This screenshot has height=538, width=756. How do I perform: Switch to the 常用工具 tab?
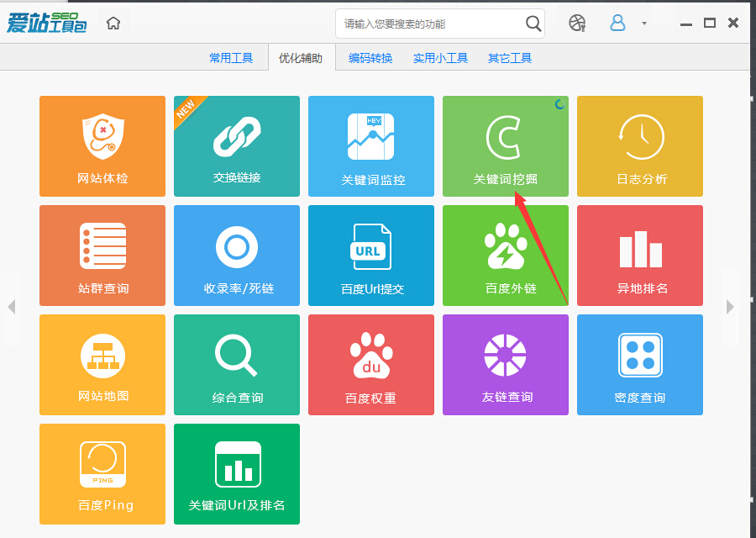point(231,58)
